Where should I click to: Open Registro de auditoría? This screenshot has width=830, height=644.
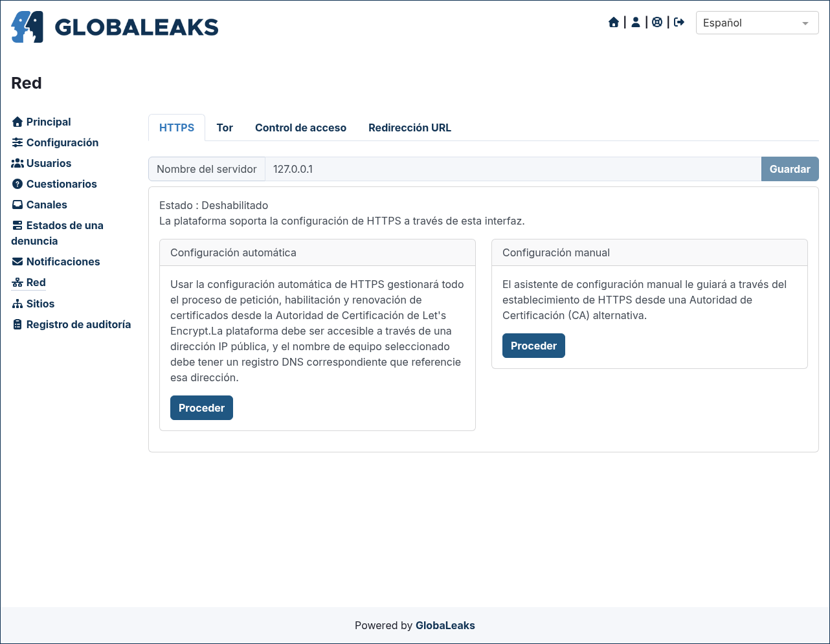pyautogui.click(x=71, y=324)
